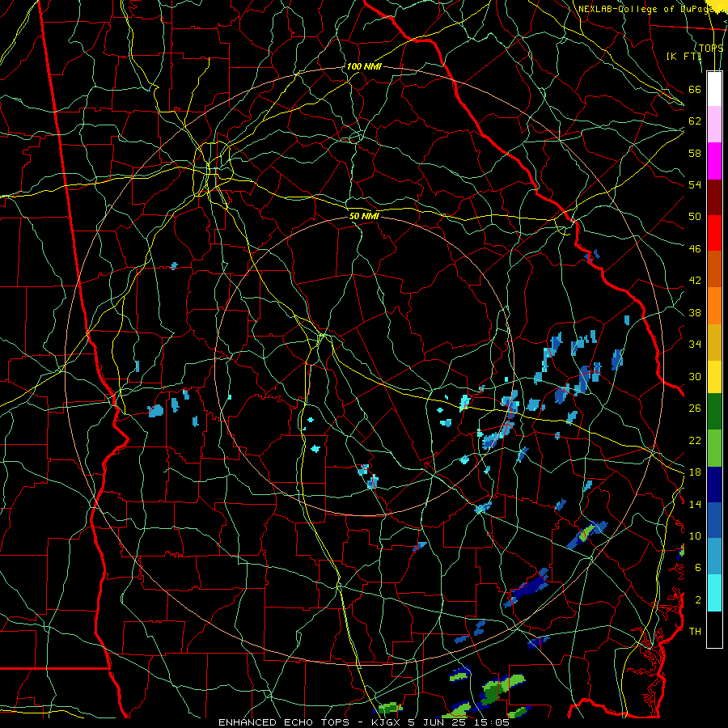
Task: Pick the dark orange legend swatch
Action: 714,269
